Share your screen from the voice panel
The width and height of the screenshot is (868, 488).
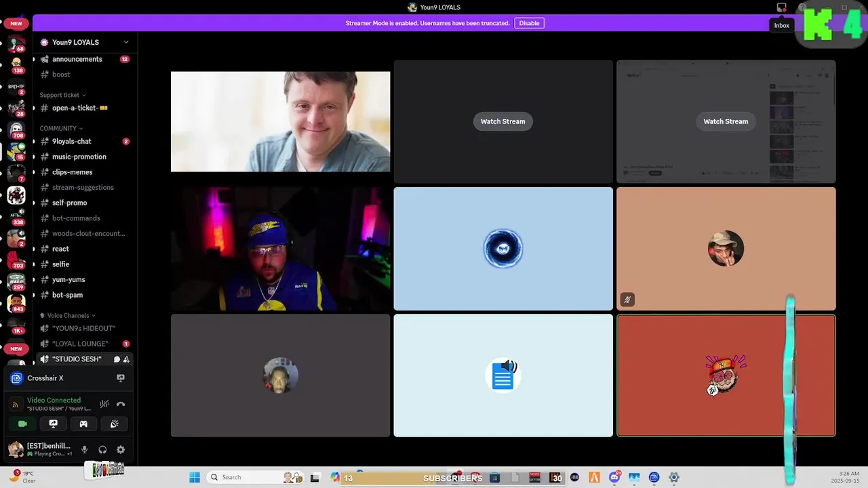click(53, 424)
